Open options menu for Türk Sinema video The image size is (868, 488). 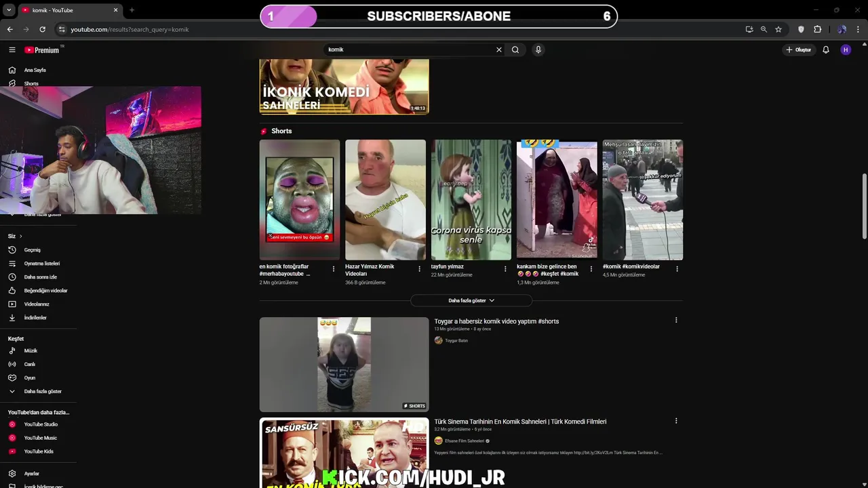point(676,421)
